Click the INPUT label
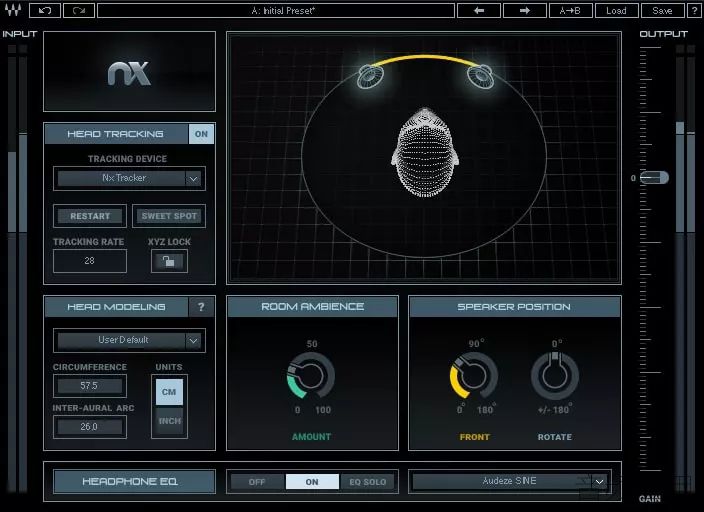The height and width of the screenshot is (512, 704). click(x=20, y=34)
